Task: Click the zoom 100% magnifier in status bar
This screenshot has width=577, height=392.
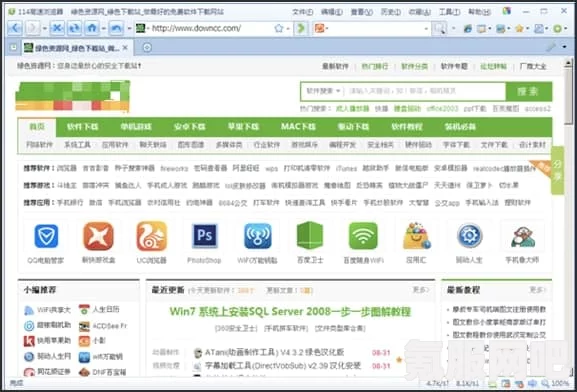Action: tap(545, 384)
